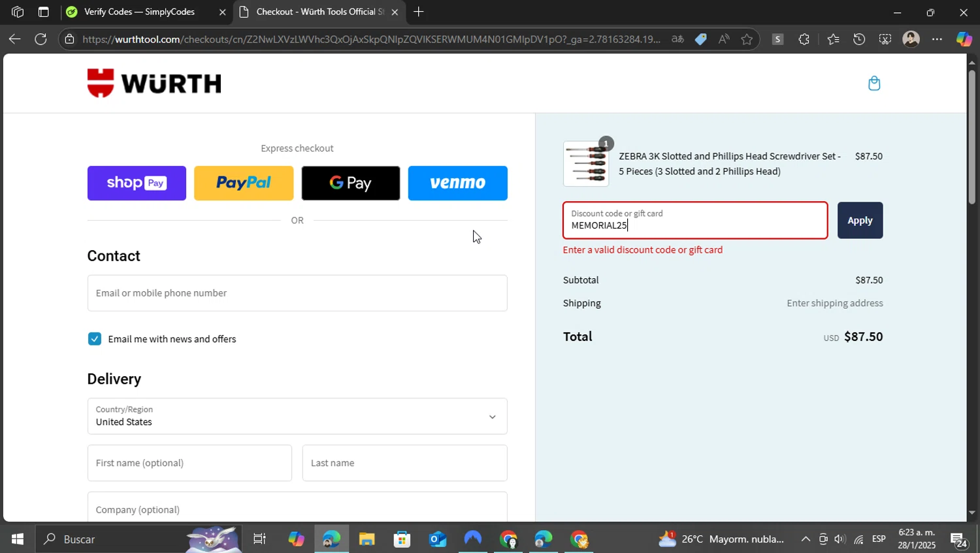
Task: Open browser history icon
Action: (x=859, y=39)
